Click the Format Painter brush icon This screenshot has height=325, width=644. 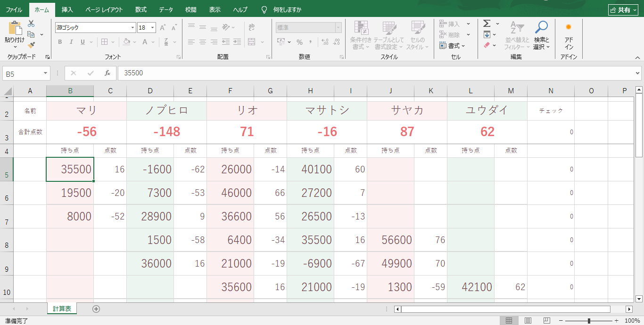pyautogui.click(x=31, y=45)
